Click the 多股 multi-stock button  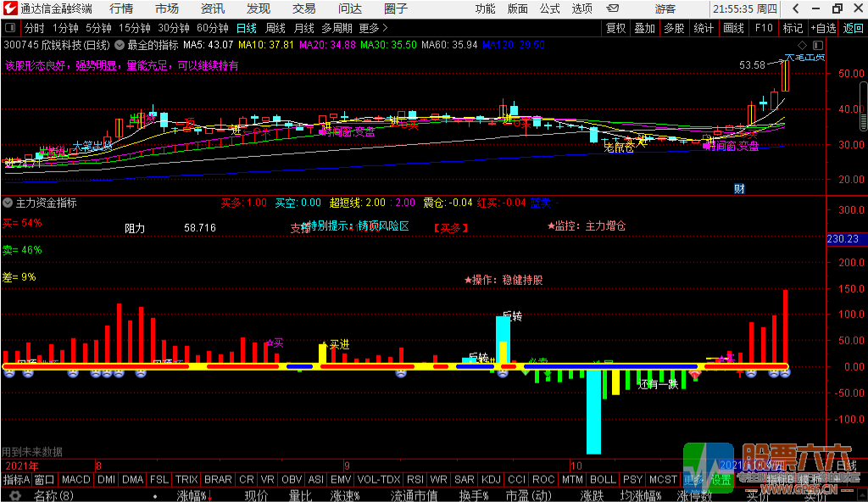coord(674,28)
